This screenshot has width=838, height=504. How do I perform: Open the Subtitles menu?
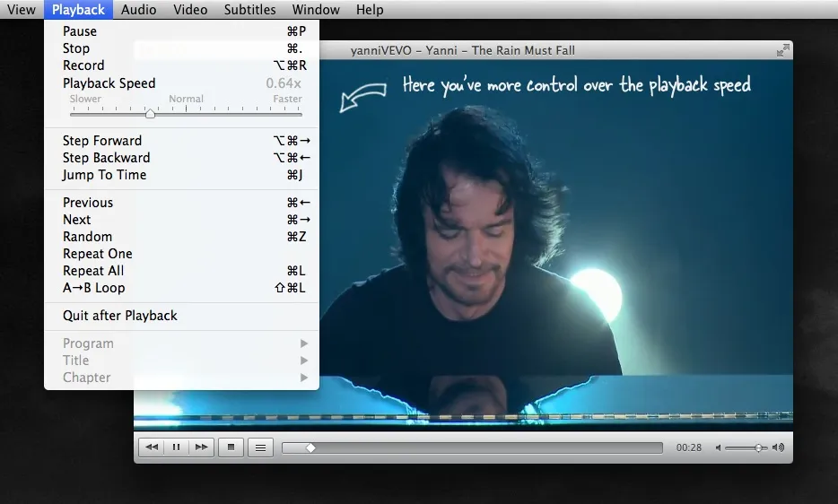249,10
